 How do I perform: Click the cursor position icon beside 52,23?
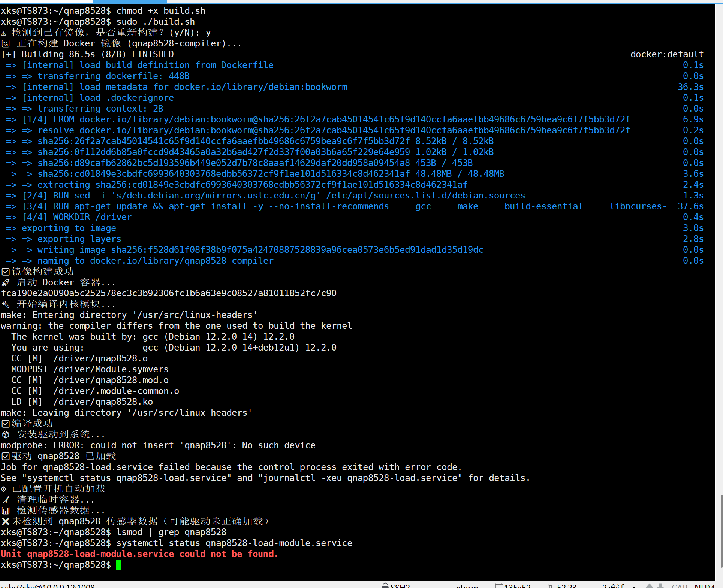point(550,585)
